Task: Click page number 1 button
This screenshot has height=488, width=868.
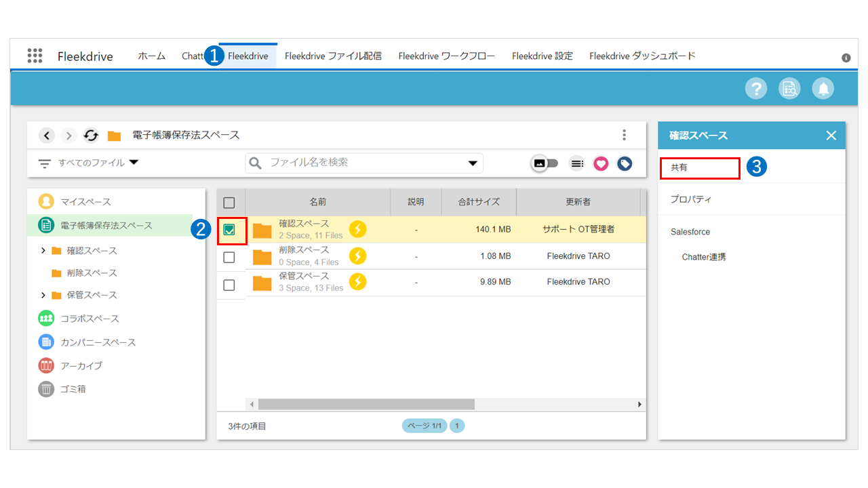Action: (457, 426)
